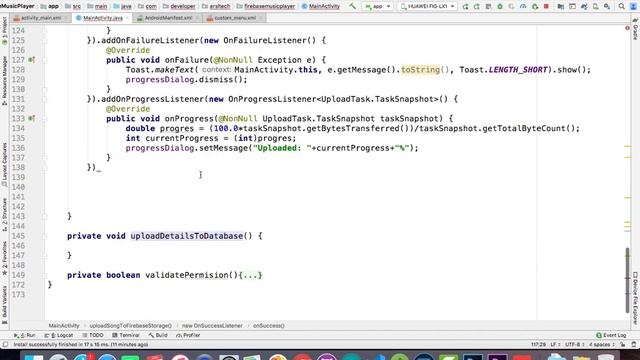
Task: Click Sync Project with Gradle Files icon
Action: tap(584, 7)
